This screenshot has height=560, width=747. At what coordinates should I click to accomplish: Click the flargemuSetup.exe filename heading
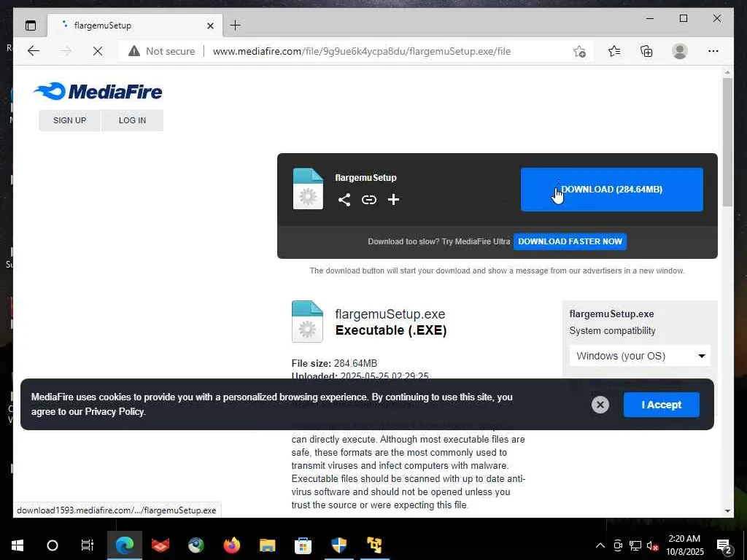[390, 314]
